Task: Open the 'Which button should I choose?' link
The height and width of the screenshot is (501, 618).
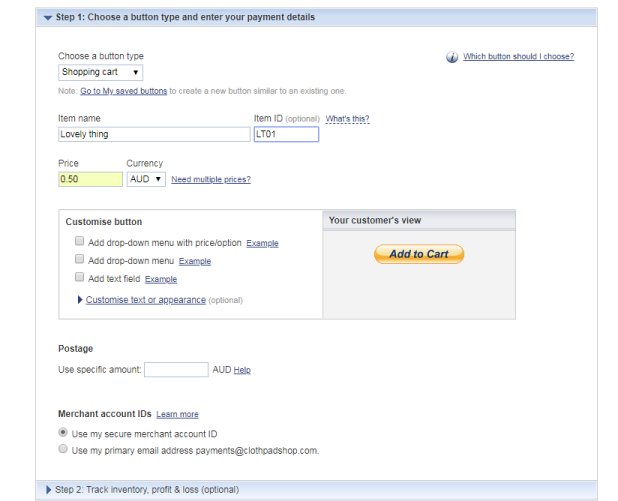Action: click(x=518, y=57)
